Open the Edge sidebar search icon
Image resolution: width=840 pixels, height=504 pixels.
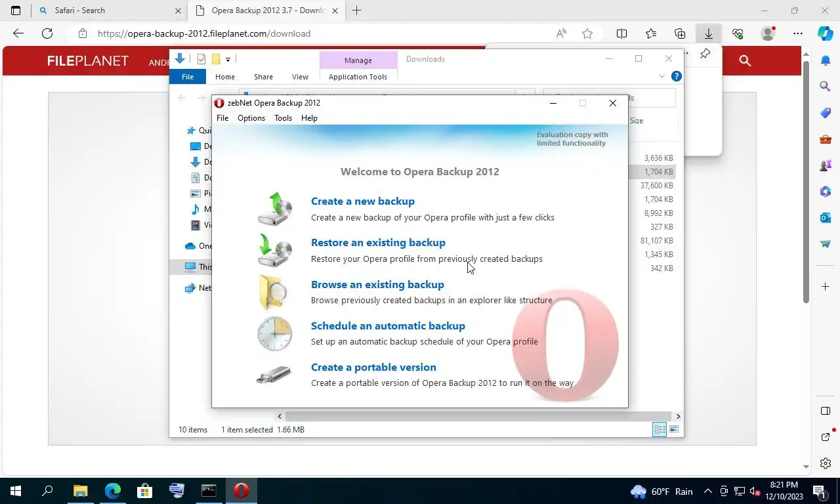[826, 86]
